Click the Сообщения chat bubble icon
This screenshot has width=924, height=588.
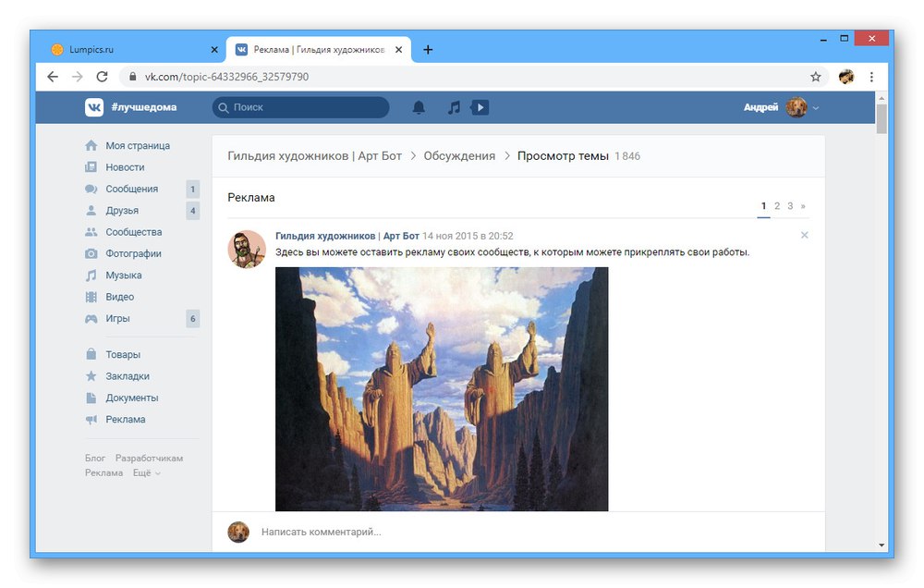91,189
